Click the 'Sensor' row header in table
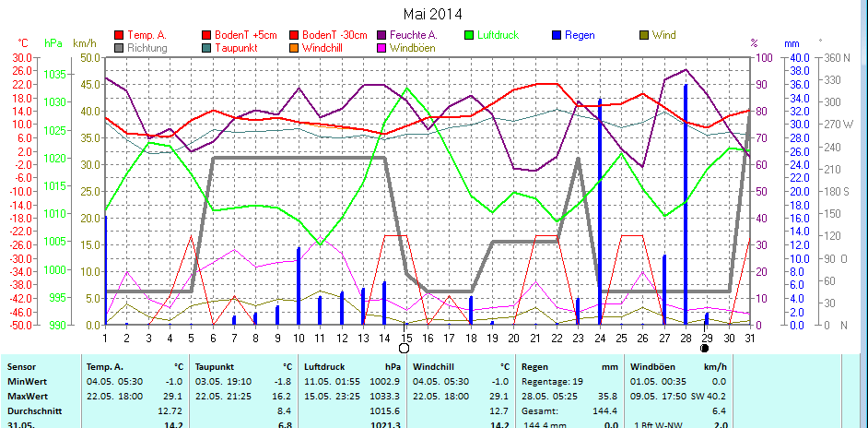868x428 pixels. (21, 367)
